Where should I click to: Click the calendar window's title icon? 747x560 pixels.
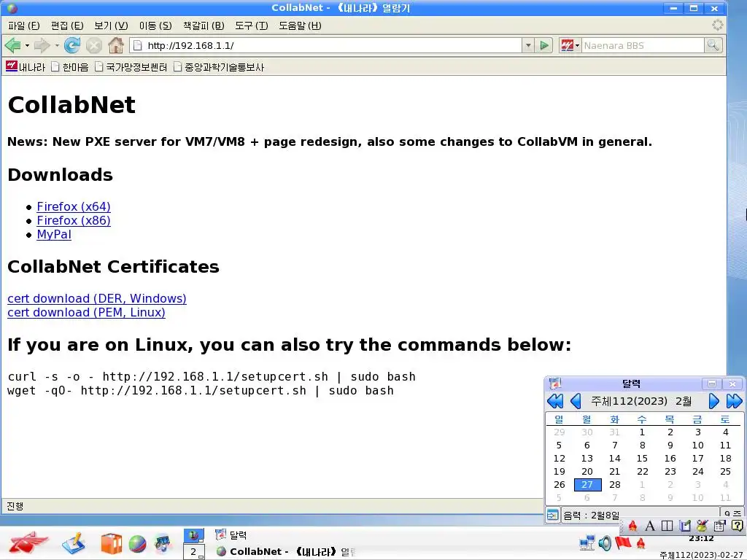point(555,384)
